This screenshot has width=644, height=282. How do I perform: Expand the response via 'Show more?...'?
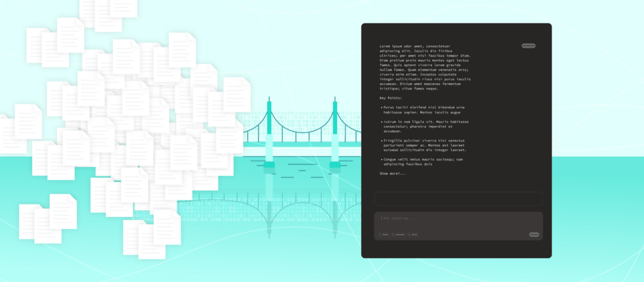392,174
